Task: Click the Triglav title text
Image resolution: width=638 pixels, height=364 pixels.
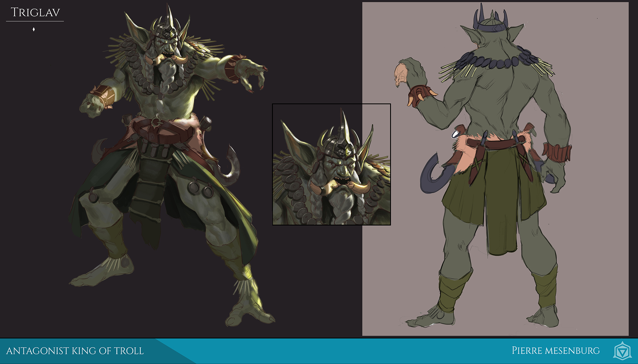Action: [35, 12]
